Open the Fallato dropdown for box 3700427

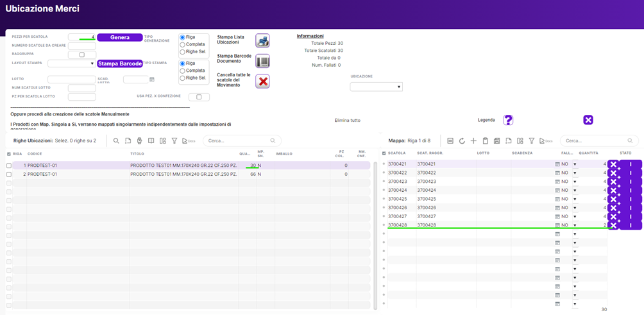click(x=575, y=216)
